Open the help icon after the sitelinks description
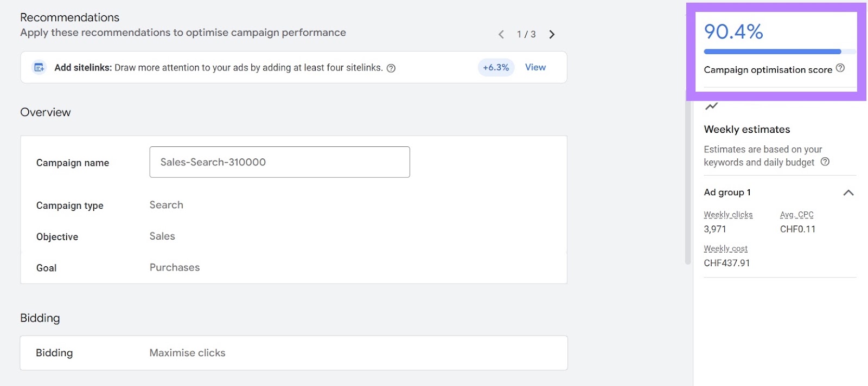 click(x=392, y=68)
